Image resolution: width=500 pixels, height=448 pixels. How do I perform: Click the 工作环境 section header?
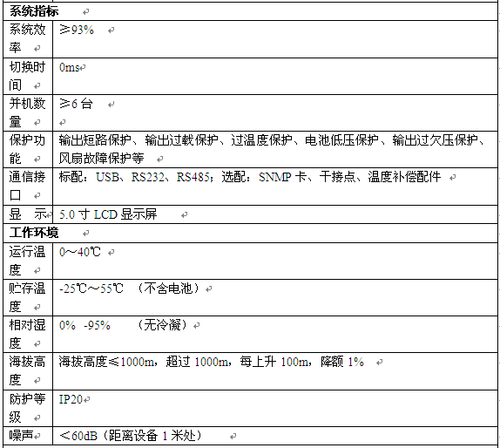(x=34, y=233)
